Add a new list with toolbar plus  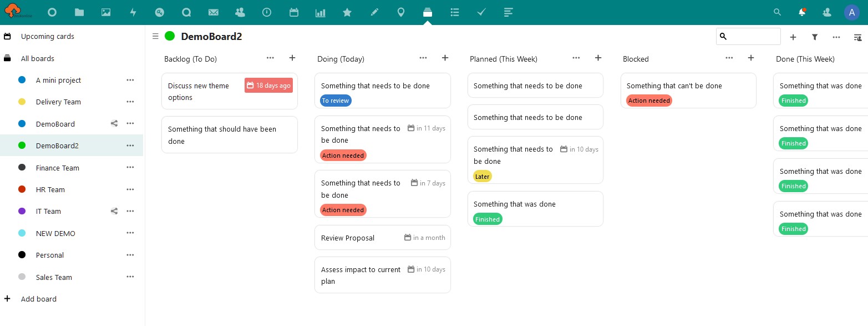(793, 37)
